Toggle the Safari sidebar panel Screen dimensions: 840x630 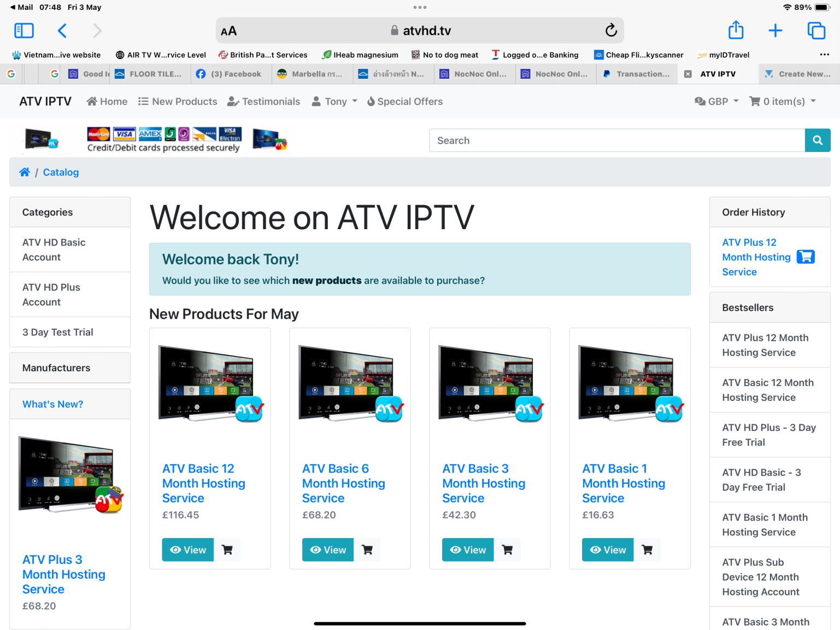(24, 31)
